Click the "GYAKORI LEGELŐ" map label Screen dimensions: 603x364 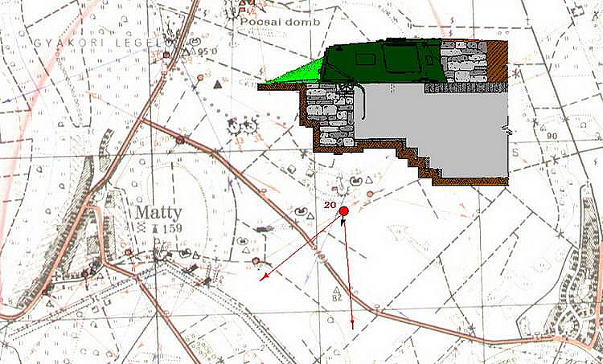tap(104, 43)
